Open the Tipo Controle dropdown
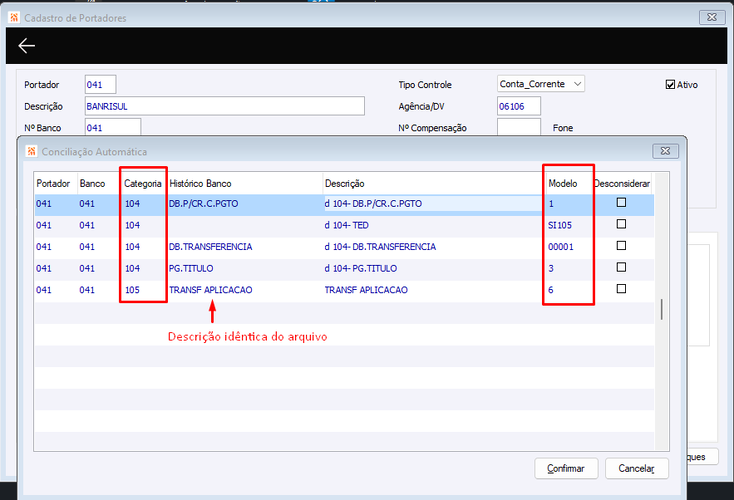Screen dimensions: 734x500 pos(541,84)
